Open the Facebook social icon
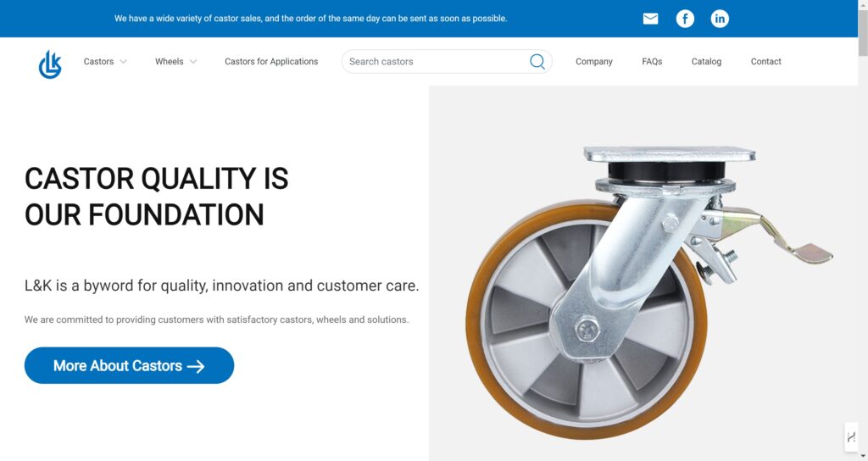 tap(685, 19)
